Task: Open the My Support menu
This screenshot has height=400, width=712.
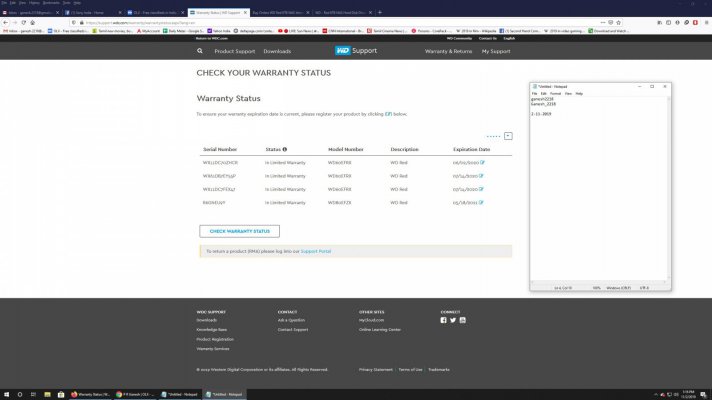Action: coord(496,51)
